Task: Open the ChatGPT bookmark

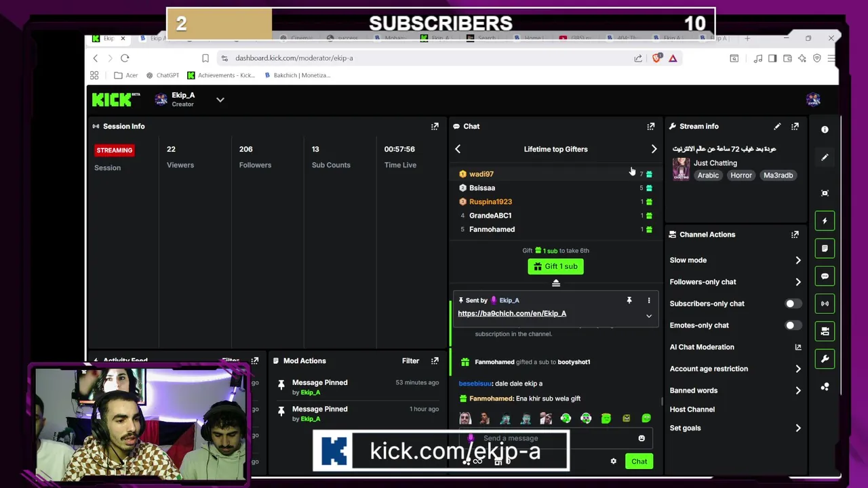Action: pyautogui.click(x=163, y=75)
